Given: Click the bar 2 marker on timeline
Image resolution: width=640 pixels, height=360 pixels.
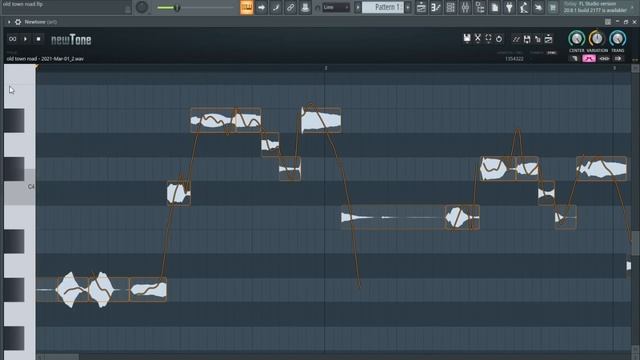Looking at the screenshot, I should point(326,68).
